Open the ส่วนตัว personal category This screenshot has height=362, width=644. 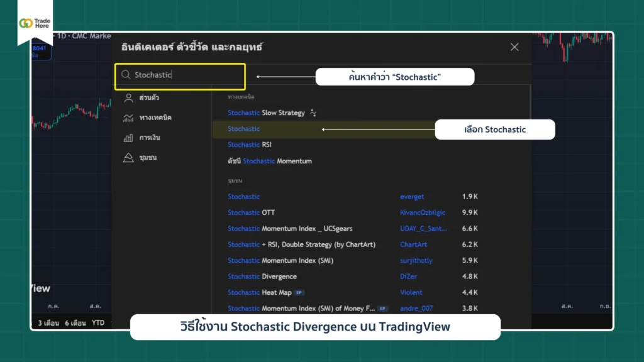tap(149, 97)
